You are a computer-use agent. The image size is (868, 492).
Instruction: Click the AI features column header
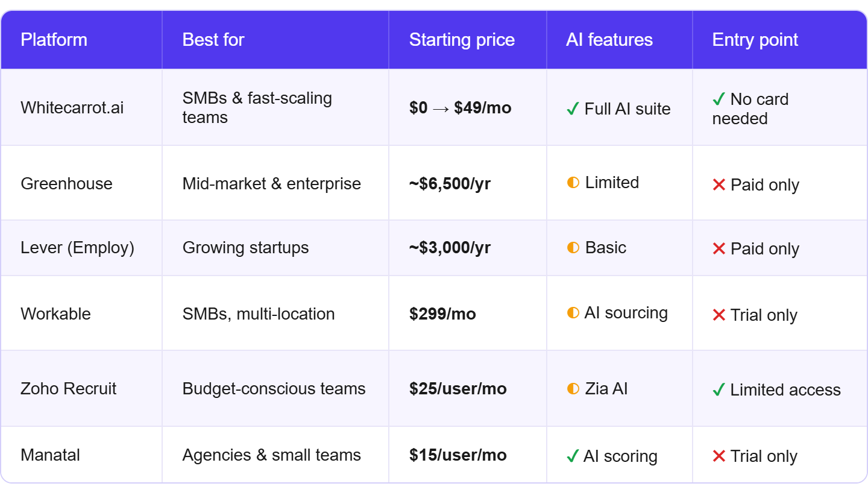pos(609,40)
